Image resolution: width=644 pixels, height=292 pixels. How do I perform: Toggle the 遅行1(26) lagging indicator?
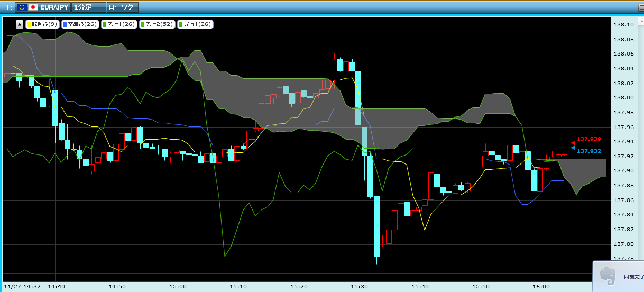click(196, 24)
